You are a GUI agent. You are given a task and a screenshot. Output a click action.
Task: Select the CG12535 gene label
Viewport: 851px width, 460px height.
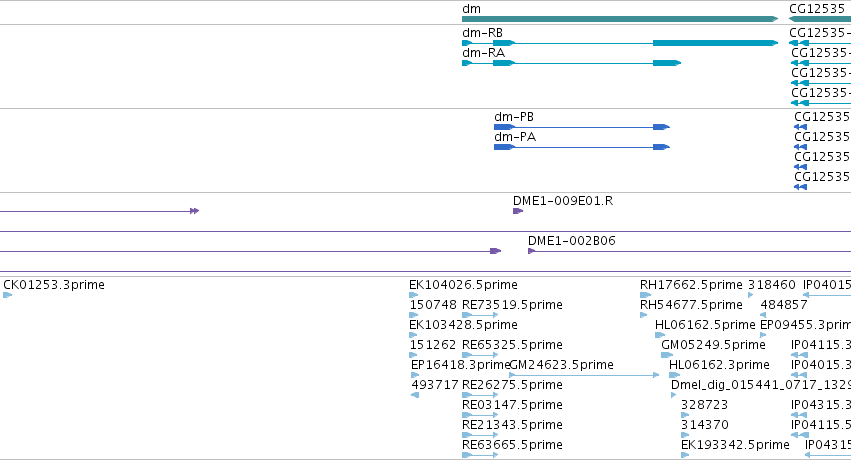[817, 9]
